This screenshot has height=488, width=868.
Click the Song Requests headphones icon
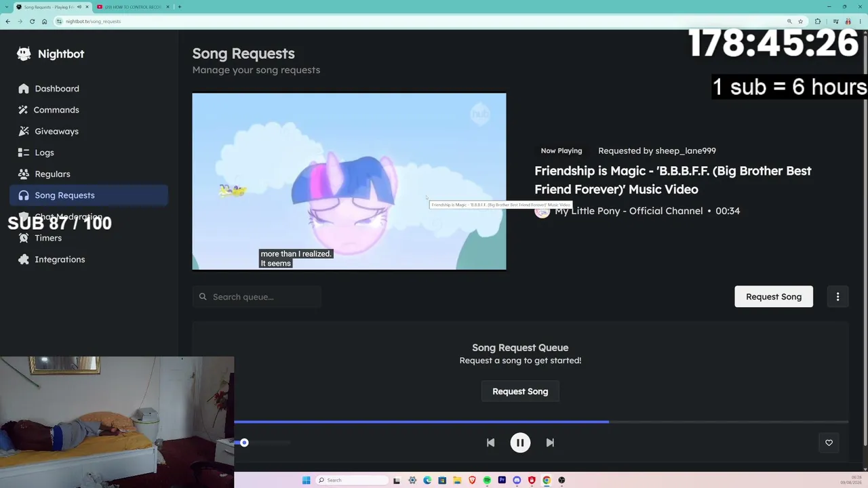pyautogui.click(x=24, y=195)
